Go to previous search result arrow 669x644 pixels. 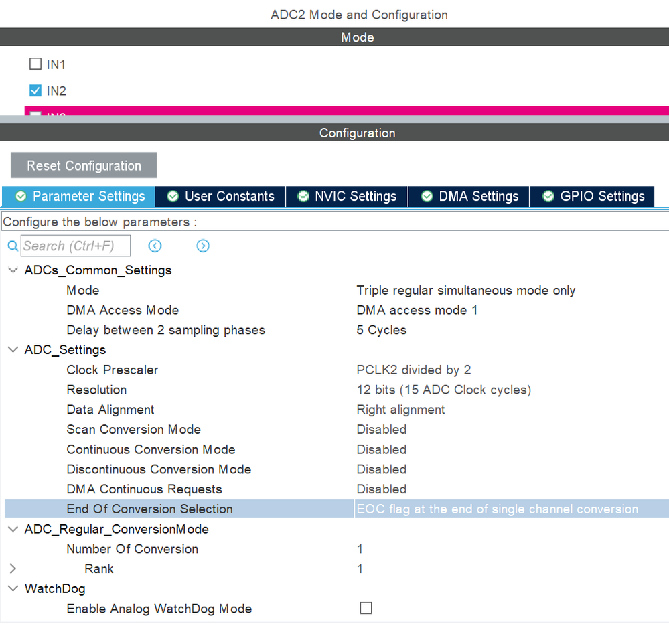[x=155, y=246]
